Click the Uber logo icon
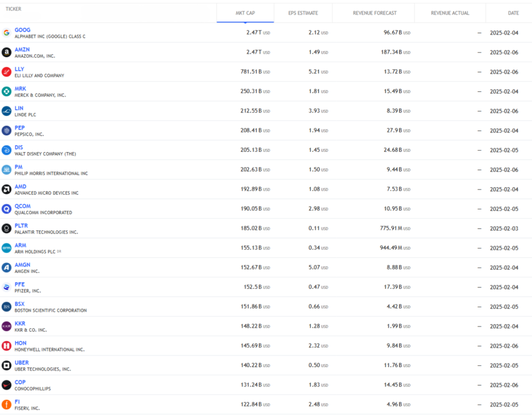 coord(6,365)
